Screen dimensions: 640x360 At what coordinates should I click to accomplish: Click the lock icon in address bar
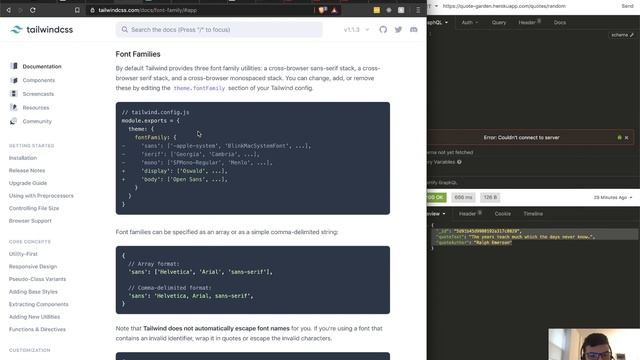pos(93,10)
